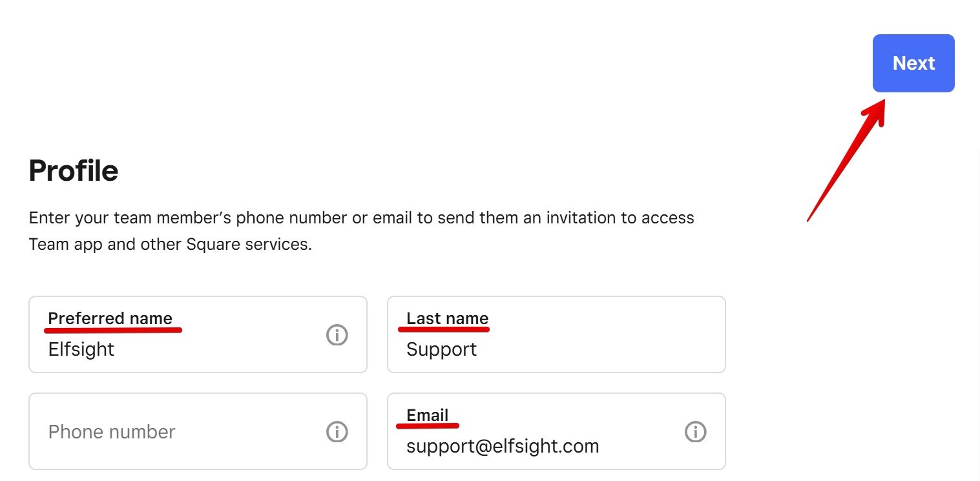
Task: Click into the empty Phone number field
Action: [198, 431]
